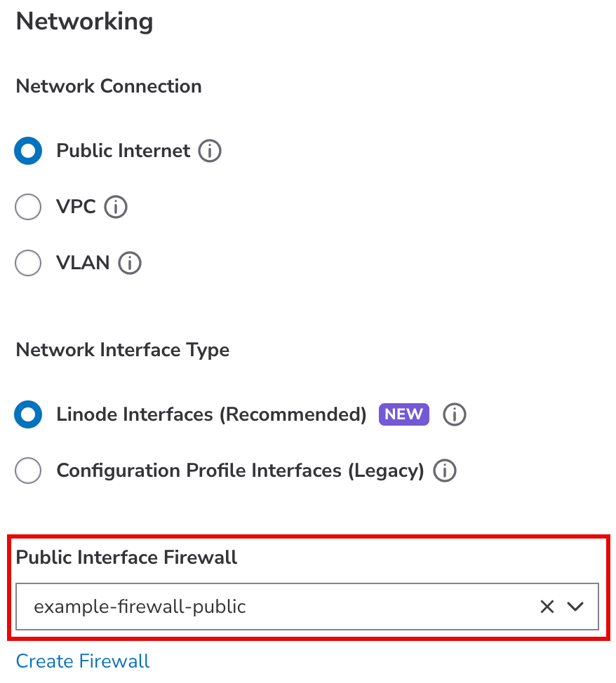View the VLAN info icon
Image resolution: width=616 pixels, height=683 pixels.
[x=129, y=263]
